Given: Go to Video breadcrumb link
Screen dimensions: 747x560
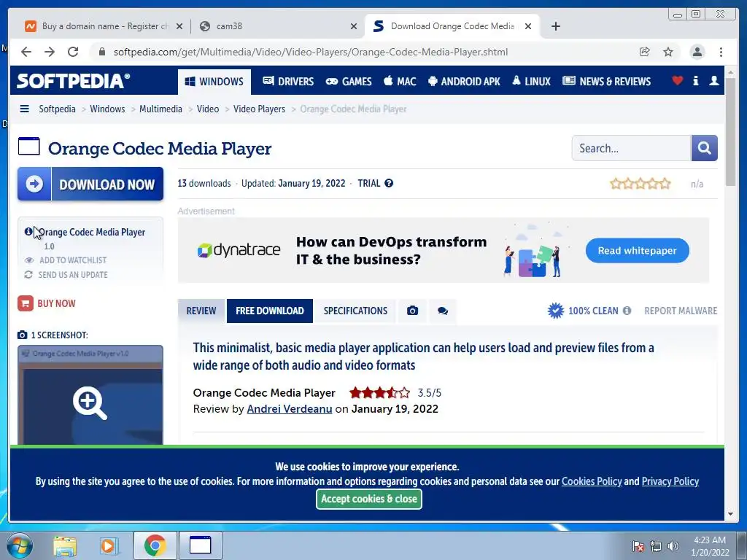Looking at the screenshot, I should 208,109.
